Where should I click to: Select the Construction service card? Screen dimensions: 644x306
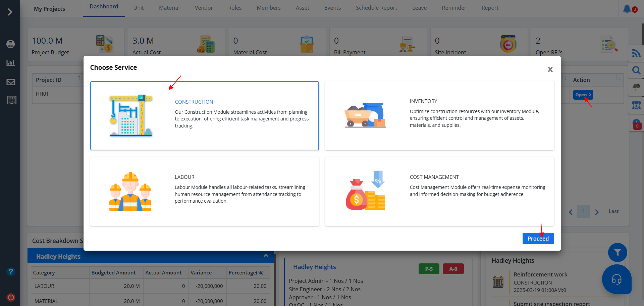click(x=204, y=116)
